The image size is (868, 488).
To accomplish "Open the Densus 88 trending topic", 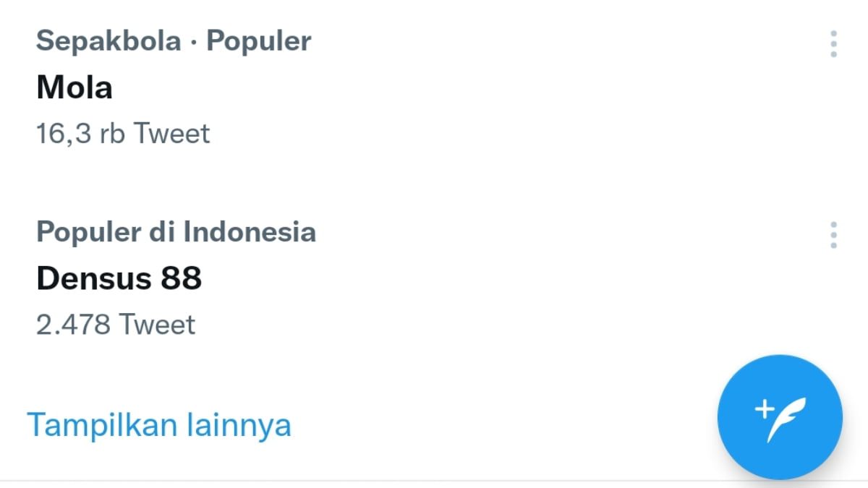I will coord(119,279).
